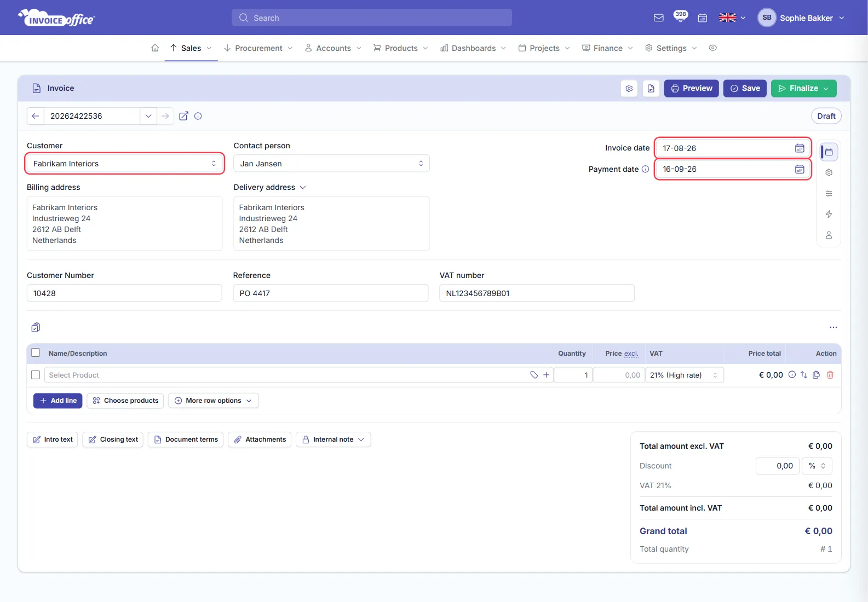
Task: Tick the checkbox on the product row
Action: point(36,375)
